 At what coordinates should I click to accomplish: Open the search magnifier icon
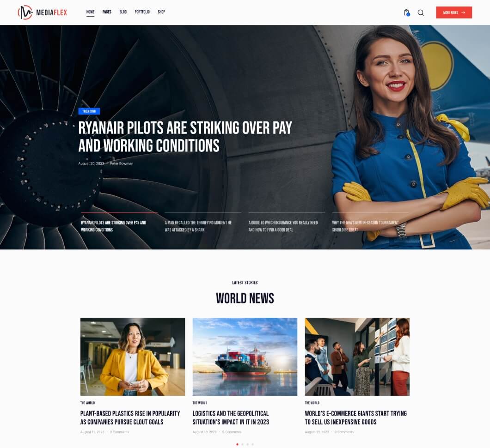(x=421, y=12)
